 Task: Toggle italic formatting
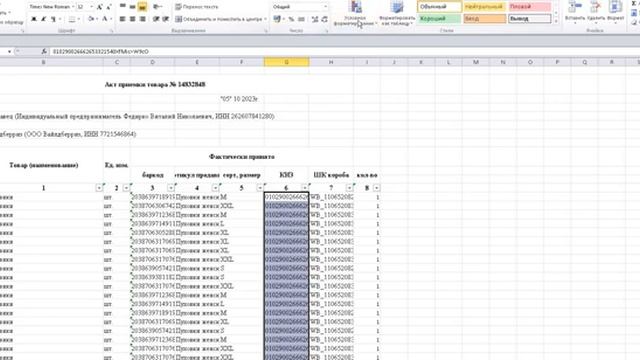click(44, 19)
